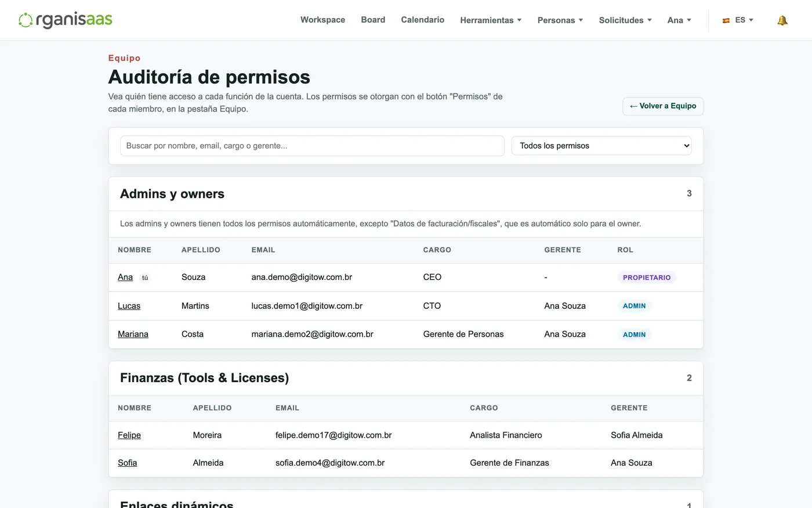This screenshot has height=508, width=812.
Task: Click the Gerente de Personas cell
Action: 463,334
